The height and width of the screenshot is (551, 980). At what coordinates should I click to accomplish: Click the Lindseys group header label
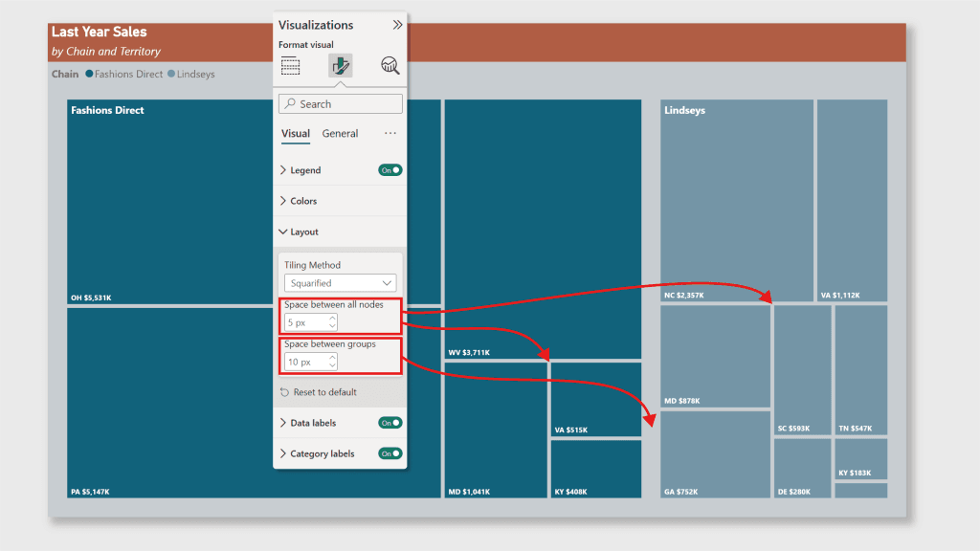pos(684,110)
